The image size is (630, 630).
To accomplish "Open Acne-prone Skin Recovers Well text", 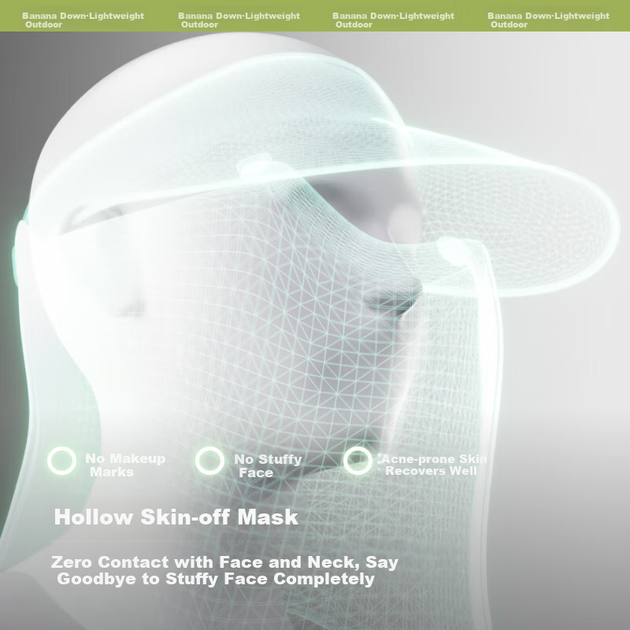I will (433, 465).
